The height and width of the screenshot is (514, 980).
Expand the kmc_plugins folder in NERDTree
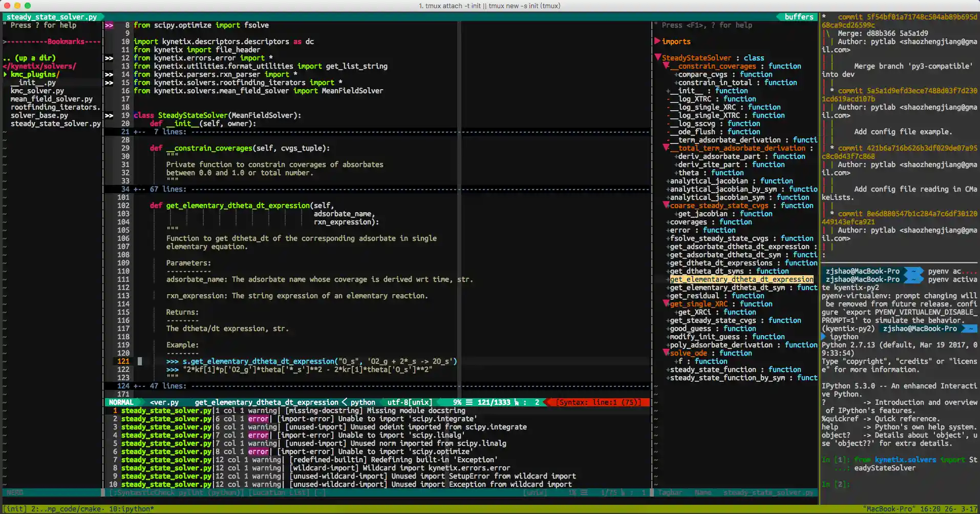pyautogui.click(x=31, y=74)
